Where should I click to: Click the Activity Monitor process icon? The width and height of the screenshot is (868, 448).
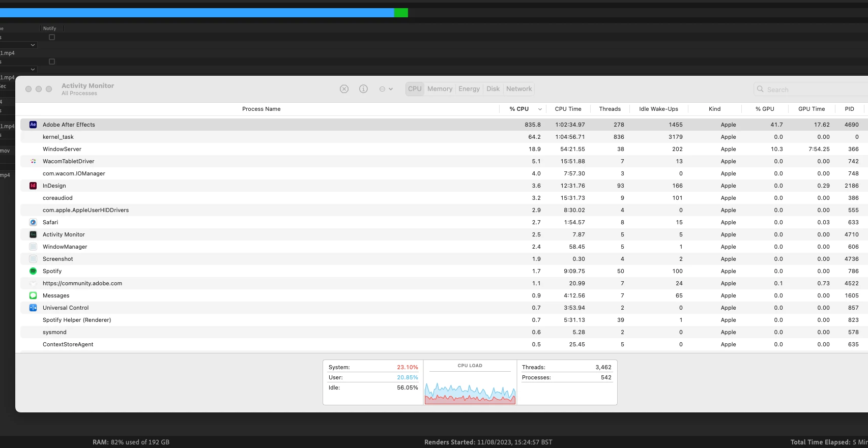(33, 234)
